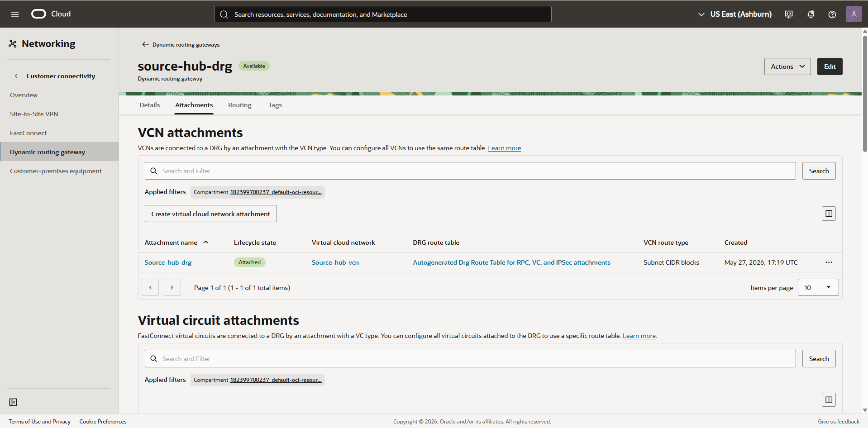Click the Networking service icon

tap(13, 44)
